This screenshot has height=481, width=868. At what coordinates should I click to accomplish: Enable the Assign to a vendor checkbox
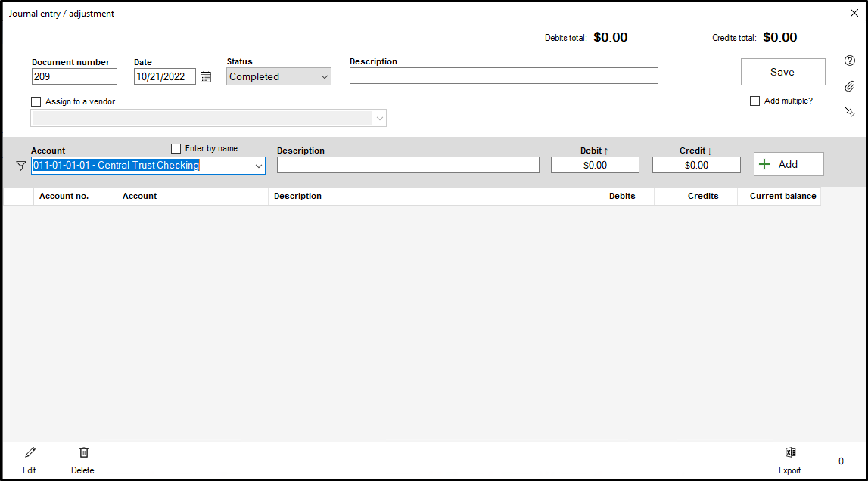pyautogui.click(x=36, y=102)
